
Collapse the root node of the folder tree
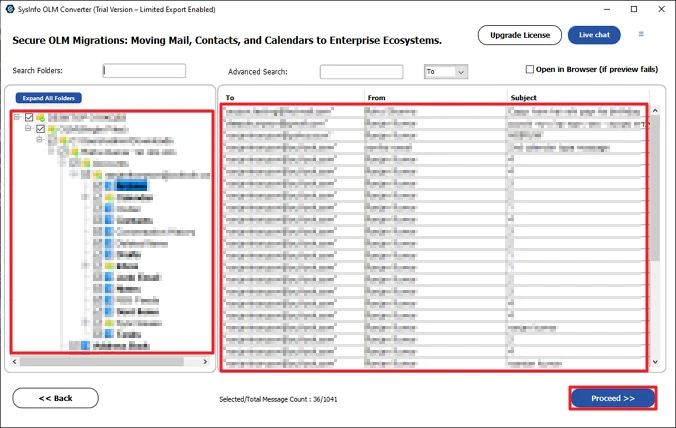pyautogui.click(x=17, y=117)
